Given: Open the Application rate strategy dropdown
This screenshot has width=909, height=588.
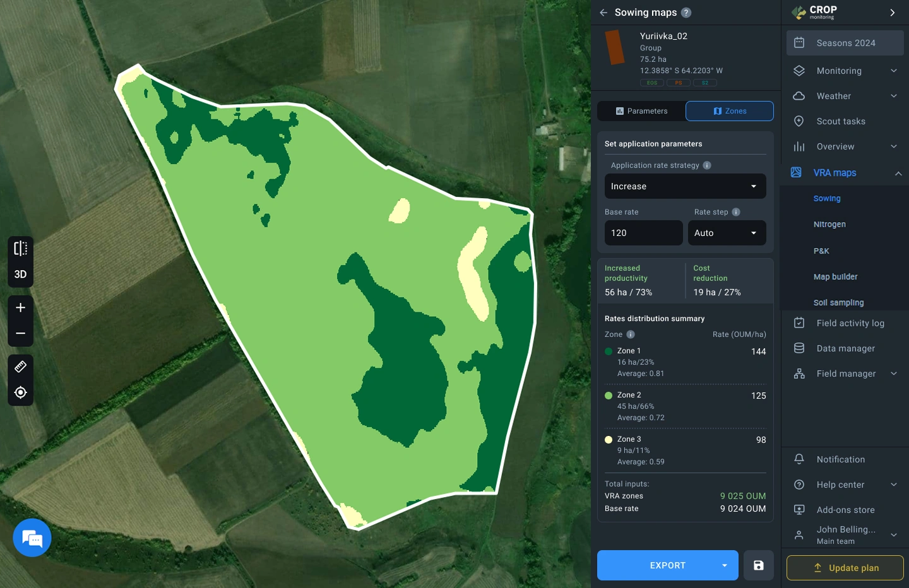Looking at the screenshot, I should [x=685, y=186].
